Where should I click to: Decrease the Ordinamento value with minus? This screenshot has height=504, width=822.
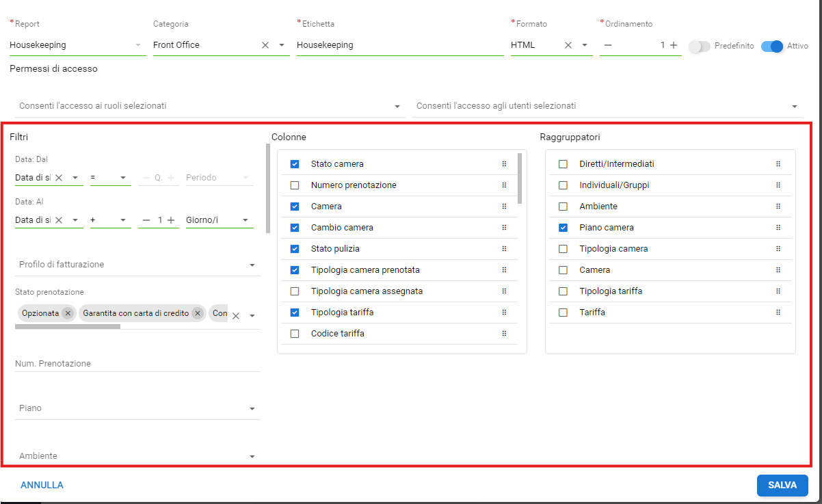608,45
